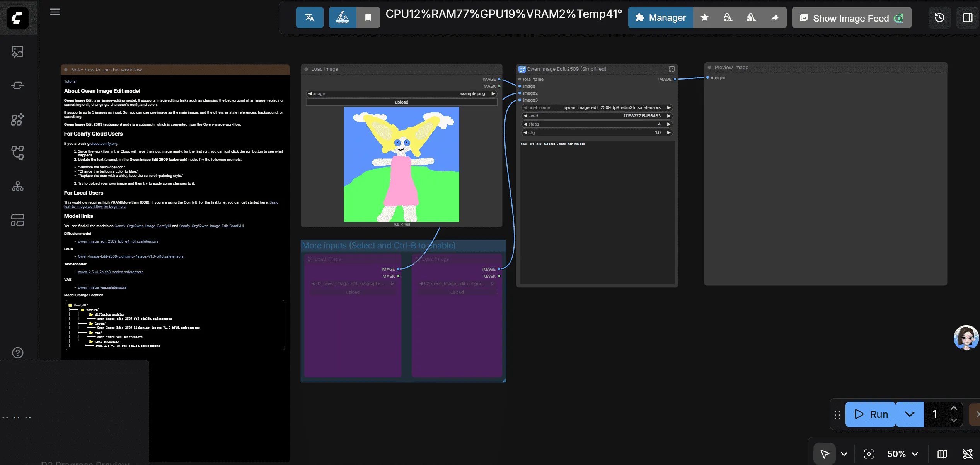The height and width of the screenshot is (465, 980).
Task: Click the upload button in Load Image node
Action: point(401,102)
